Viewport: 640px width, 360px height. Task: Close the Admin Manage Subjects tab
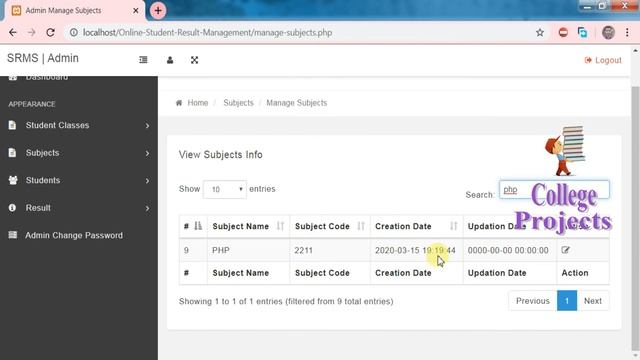[x=136, y=11]
